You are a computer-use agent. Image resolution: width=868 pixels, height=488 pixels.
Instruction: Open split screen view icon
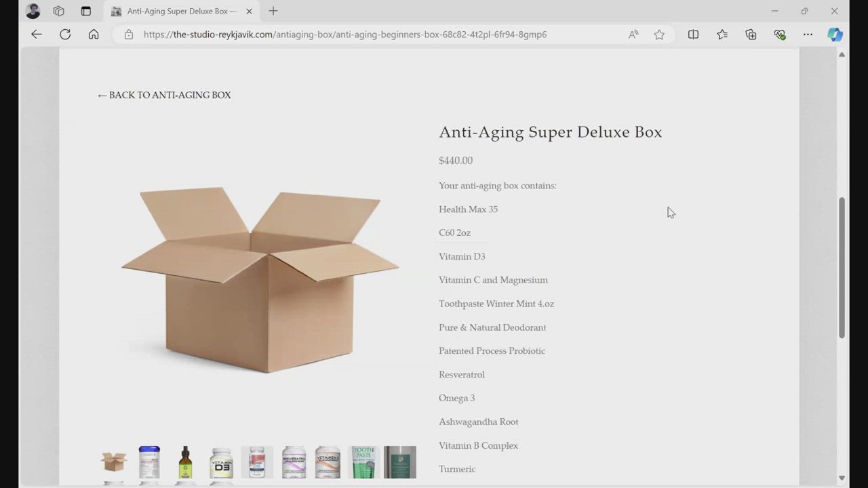tap(693, 35)
